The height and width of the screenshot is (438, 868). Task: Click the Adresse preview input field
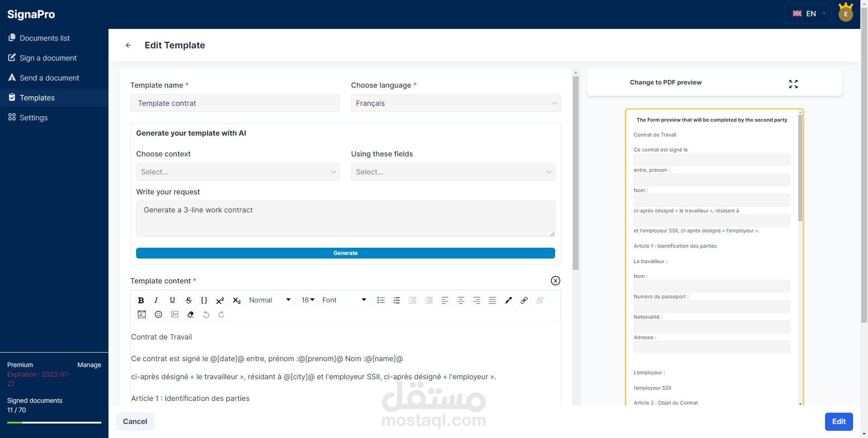tap(712, 347)
